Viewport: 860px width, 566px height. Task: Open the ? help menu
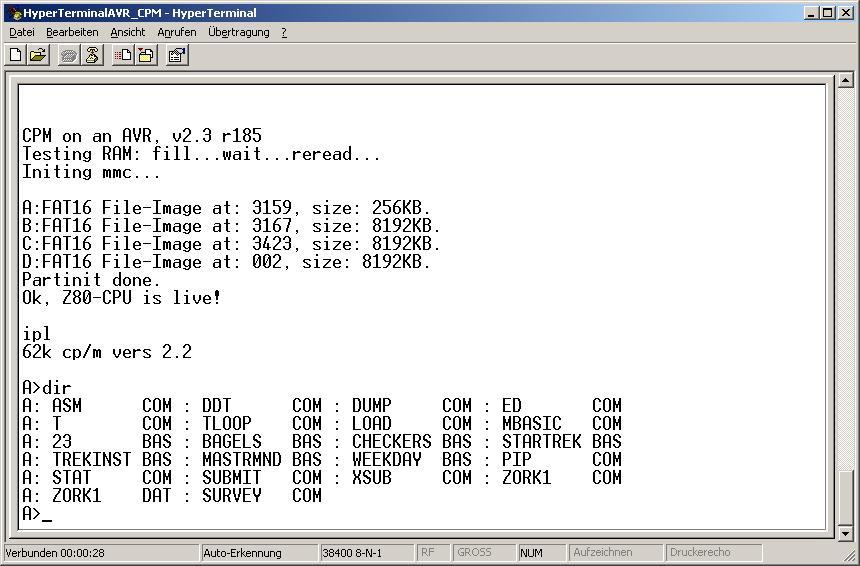coord(284,32)
